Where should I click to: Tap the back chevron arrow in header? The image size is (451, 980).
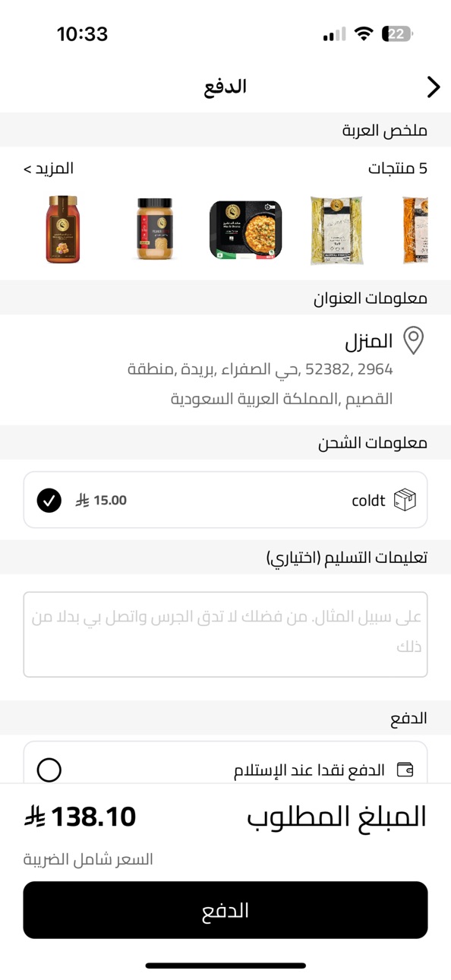click(433, 87)
